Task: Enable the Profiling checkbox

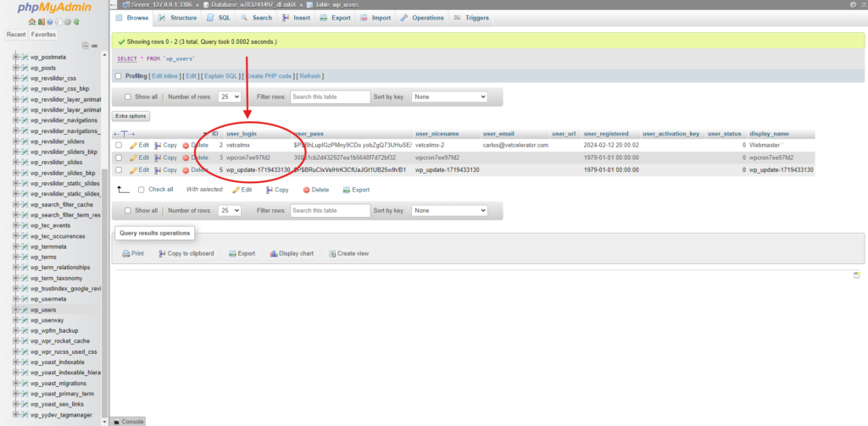Action: pyautogui.click(x=119, y=76)
